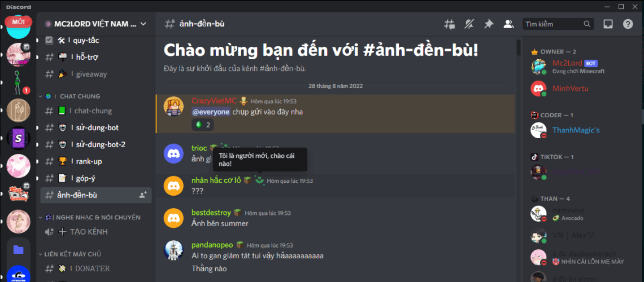Open pinned messages pin icon
The image size is (644, 282).
pos(489,24)
